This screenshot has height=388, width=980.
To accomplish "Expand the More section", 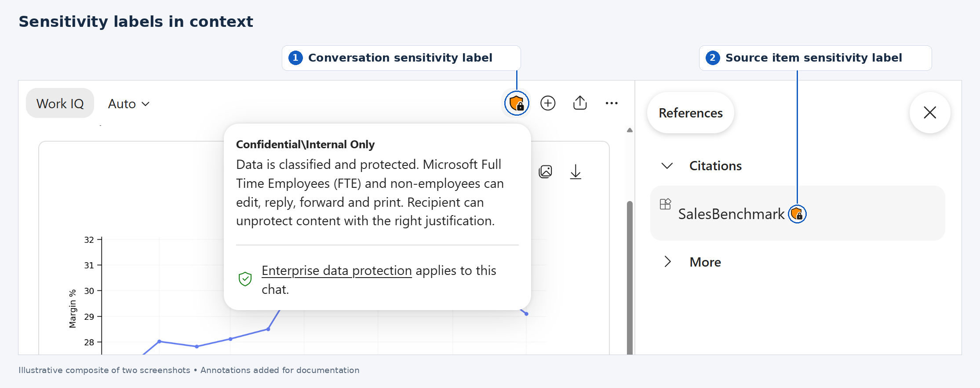I will click(667, 262).
